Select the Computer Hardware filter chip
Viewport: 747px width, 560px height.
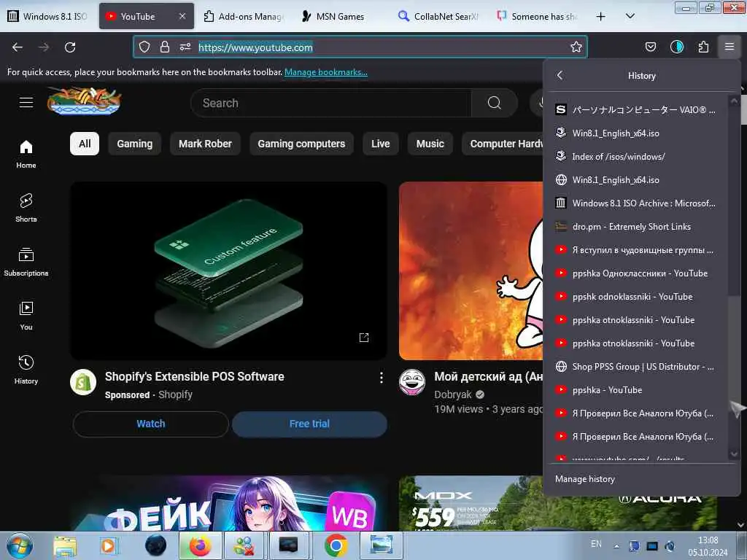503,144
